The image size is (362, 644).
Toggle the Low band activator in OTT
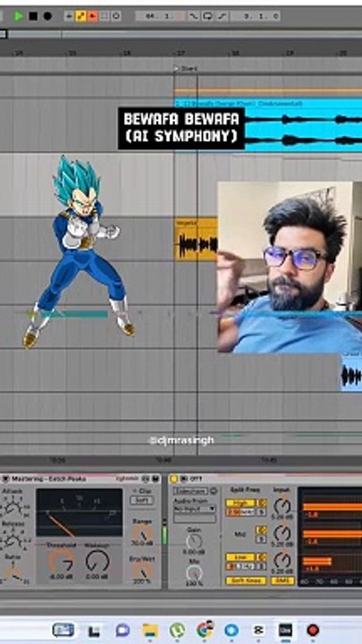click(x=240, y=557)
